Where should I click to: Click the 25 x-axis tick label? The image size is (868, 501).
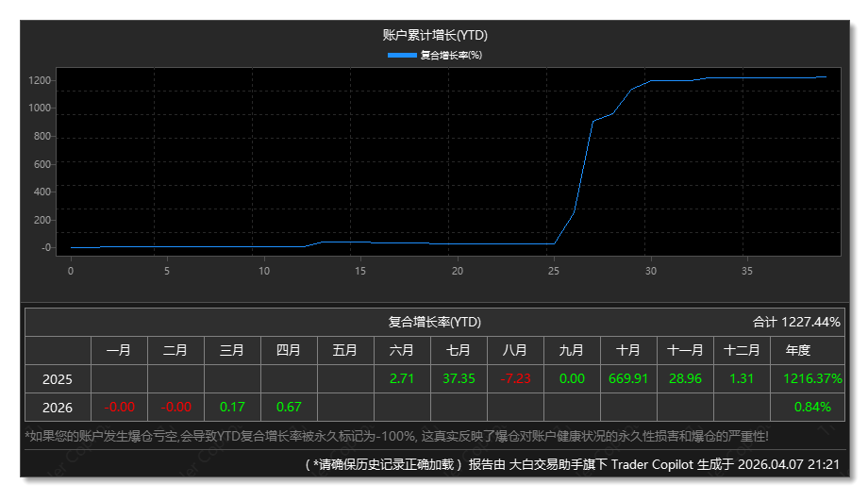(x=554, y=271)
